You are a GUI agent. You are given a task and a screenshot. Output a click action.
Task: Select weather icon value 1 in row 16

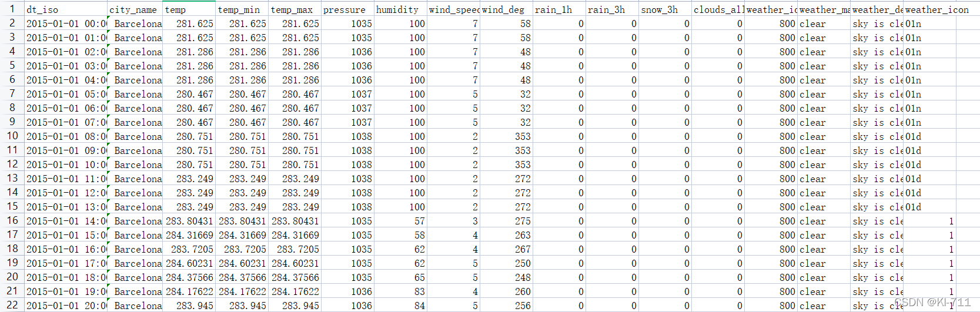coord(929,221)
